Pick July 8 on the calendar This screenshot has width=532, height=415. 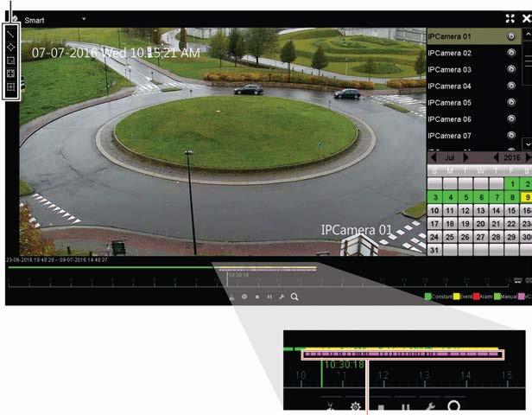512,197
